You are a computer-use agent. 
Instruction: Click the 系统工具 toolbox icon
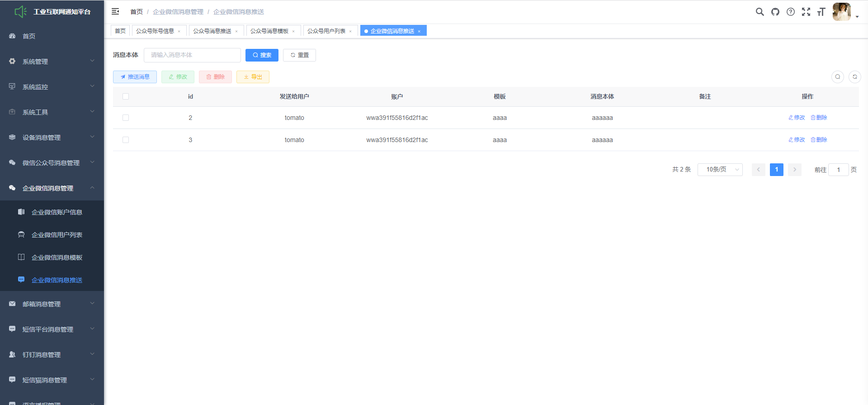[12, 112]
